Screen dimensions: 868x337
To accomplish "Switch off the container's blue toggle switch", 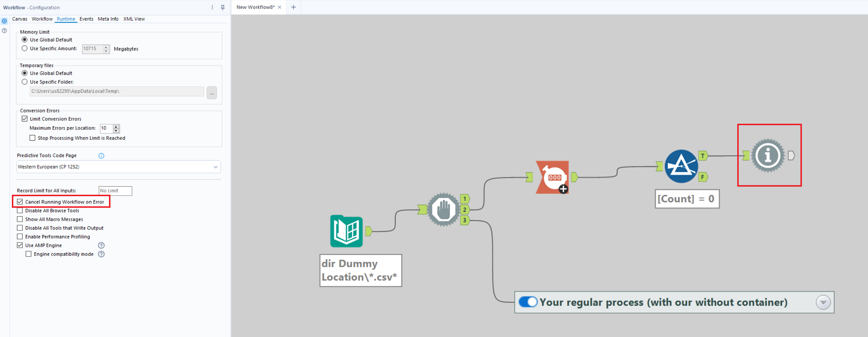I will 528,302.
